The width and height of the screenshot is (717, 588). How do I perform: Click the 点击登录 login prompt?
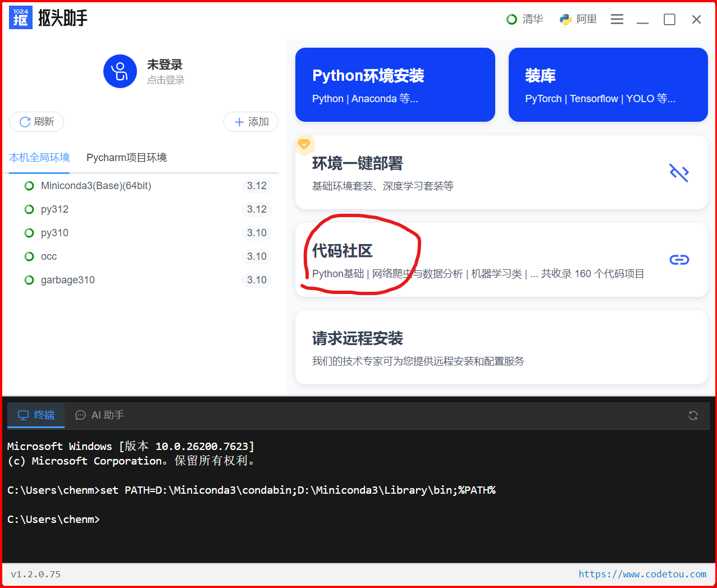(166, 80)
